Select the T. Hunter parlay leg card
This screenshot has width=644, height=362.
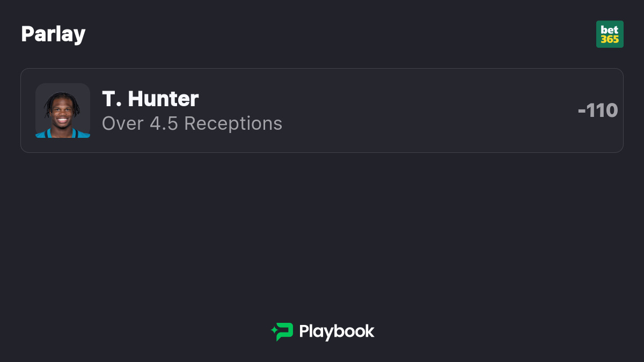tap(322, 110)
